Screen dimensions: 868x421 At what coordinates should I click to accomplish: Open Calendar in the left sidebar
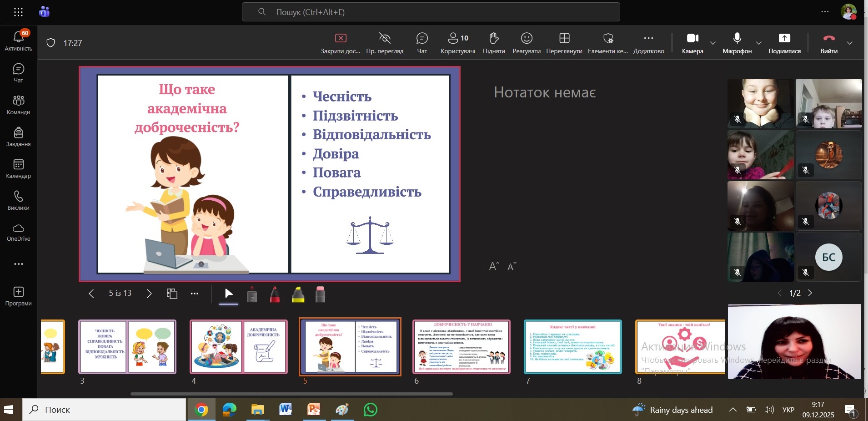pyautogui.click(x=19, y=169)
